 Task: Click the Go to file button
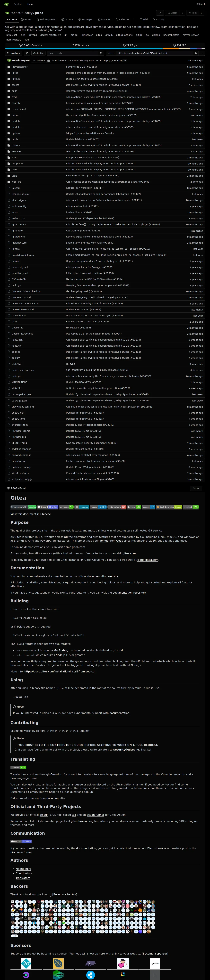(38, 53)
